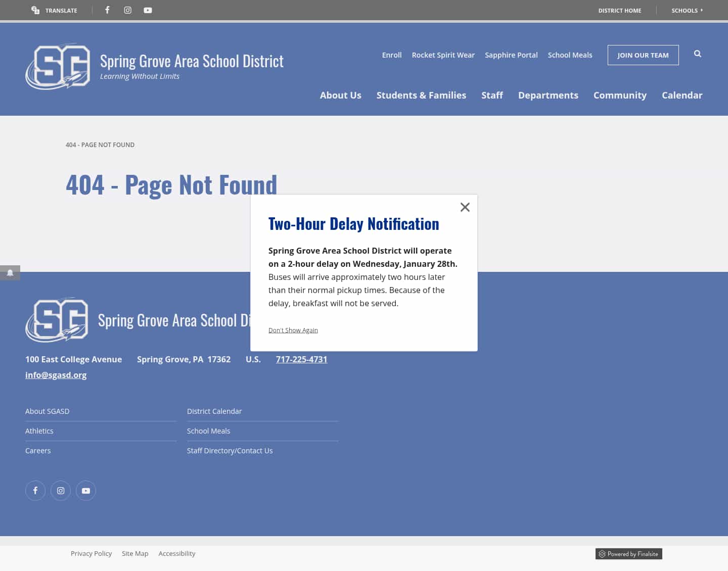Call the district via the 717-225-4731 link
The height and width of the screenshot is (571, 728).
[301, 359]
